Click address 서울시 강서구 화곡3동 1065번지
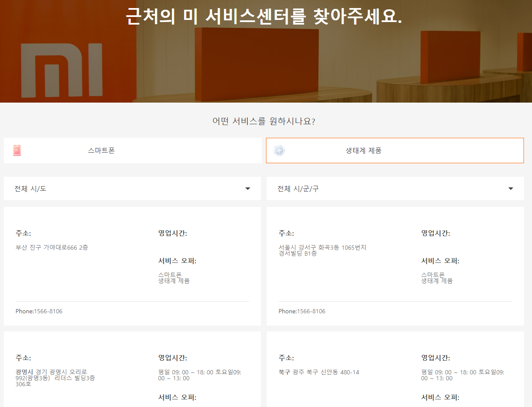The height and width of the screenshot is (407, 532). (322, 247)
